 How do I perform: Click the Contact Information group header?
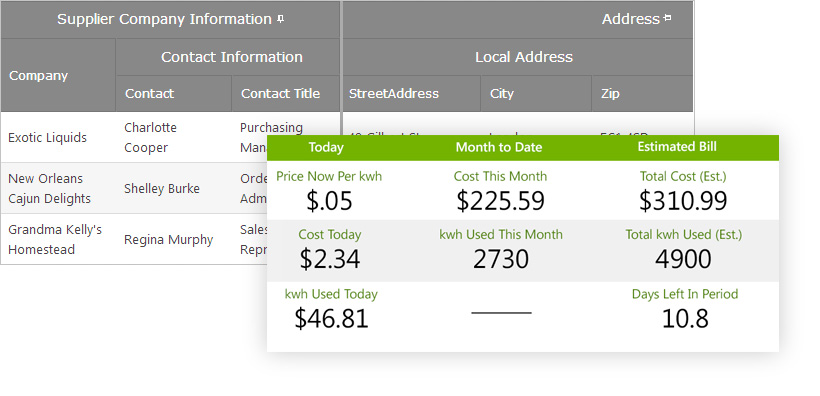[227, 56]
